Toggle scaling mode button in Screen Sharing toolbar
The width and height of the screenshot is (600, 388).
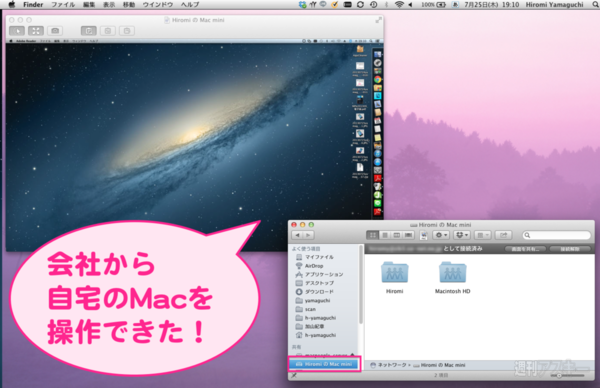point(36,31)
